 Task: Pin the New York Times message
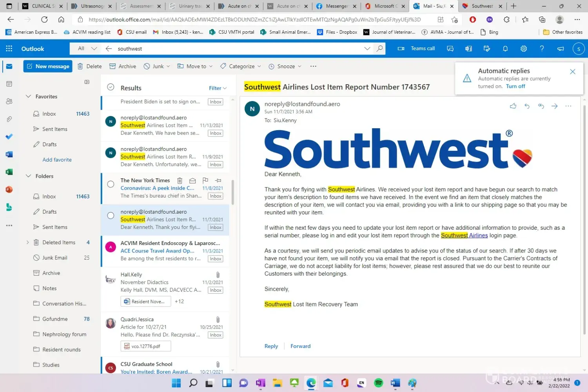[218, 180]
